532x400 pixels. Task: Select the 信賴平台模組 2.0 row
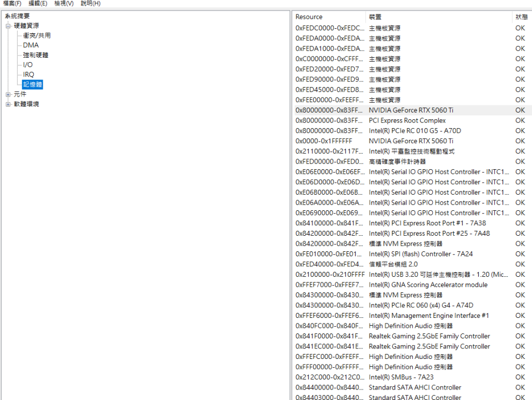point(393,264)
